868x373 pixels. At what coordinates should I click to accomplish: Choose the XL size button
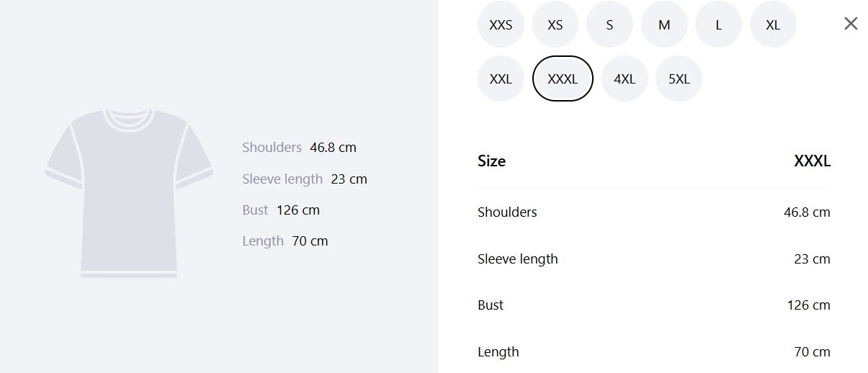tap(773, 24)
